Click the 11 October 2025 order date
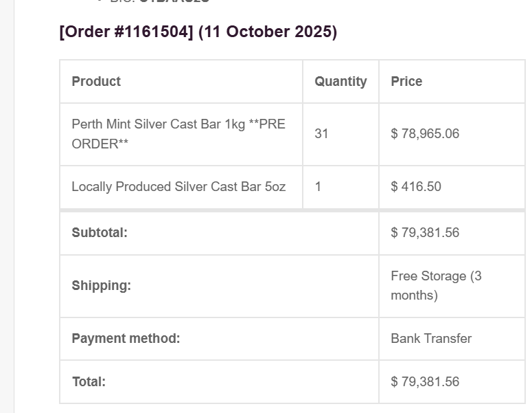The width and height of the screenshot is (532, 413). pyautogui.click(x=268, y=32)
